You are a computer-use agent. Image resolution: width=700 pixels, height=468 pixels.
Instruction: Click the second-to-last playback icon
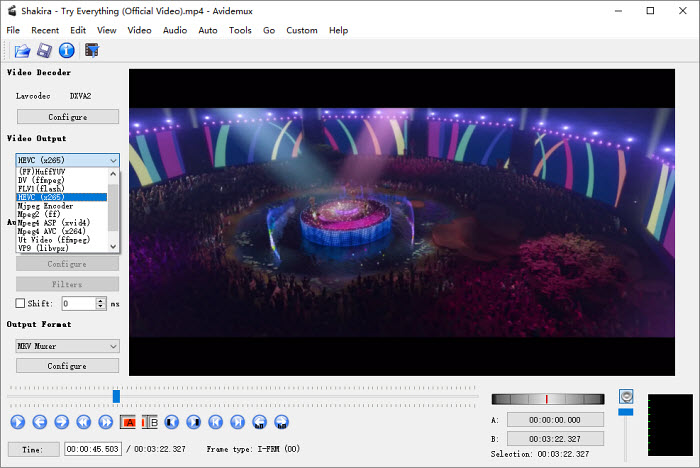[259, 422]
